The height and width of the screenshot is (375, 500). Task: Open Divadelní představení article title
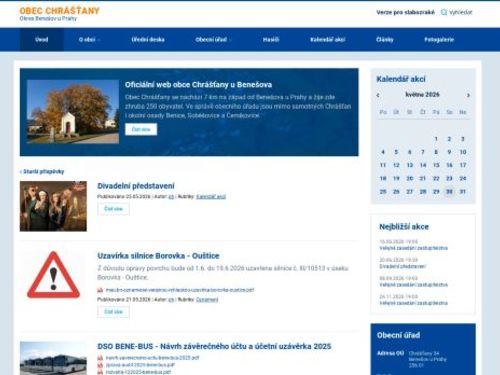coord(136,186)
